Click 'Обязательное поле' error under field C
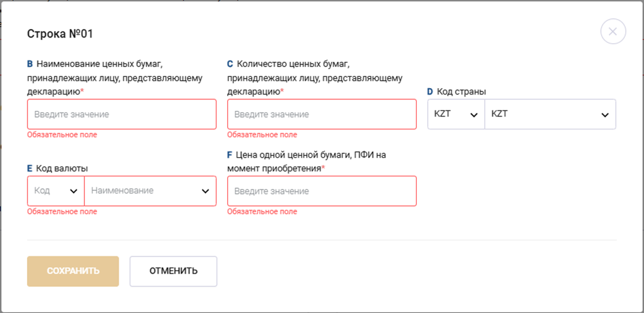This screenshot has height=313, width=644. click(x=261, y=135)
